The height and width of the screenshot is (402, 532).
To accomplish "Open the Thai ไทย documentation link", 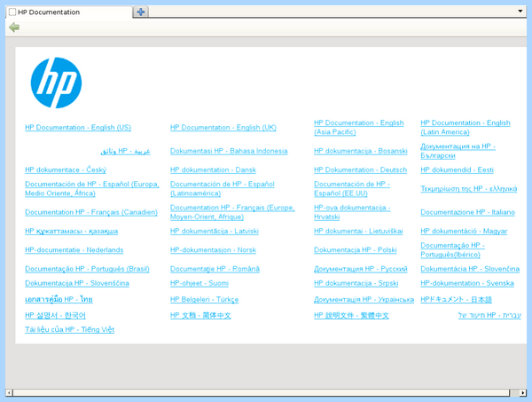I will click(59, 299).
